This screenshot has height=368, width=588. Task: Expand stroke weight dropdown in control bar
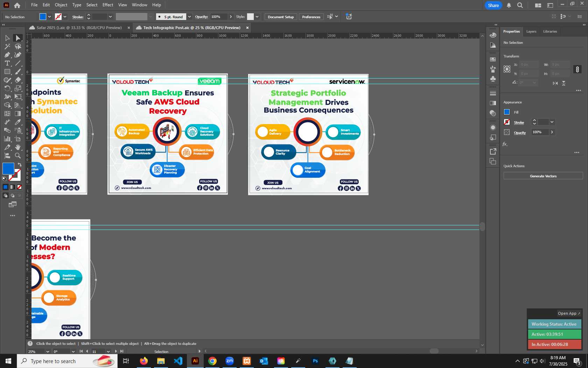(110, 17)
